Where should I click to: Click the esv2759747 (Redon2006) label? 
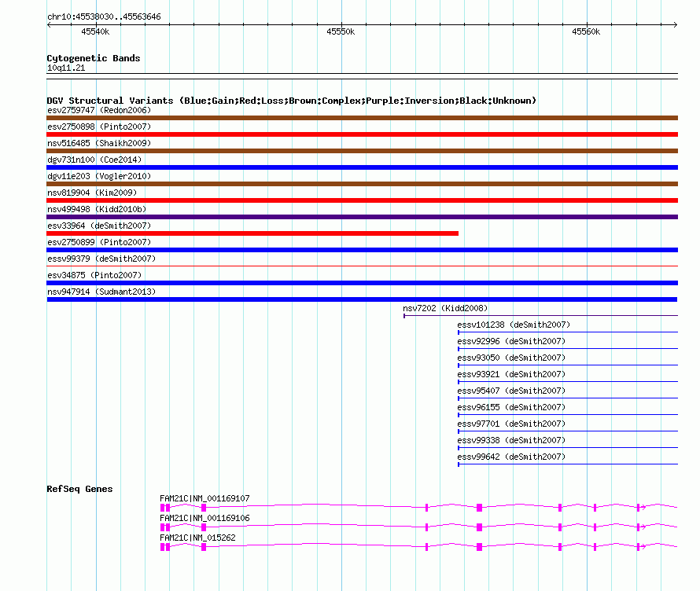coord(99,110)
